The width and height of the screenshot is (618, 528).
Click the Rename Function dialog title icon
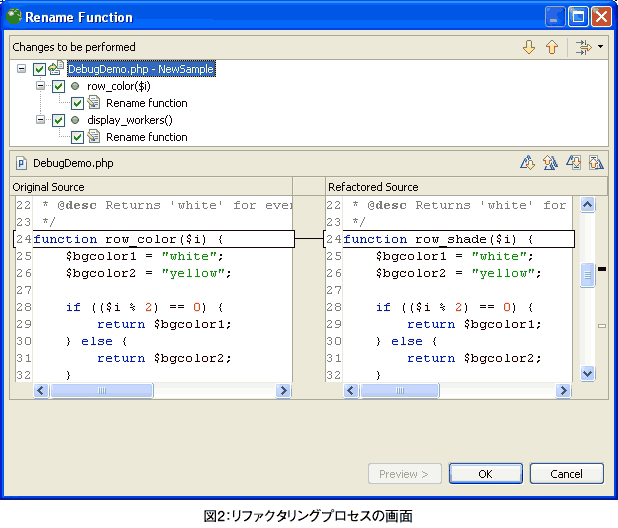(x=14, y=16)
